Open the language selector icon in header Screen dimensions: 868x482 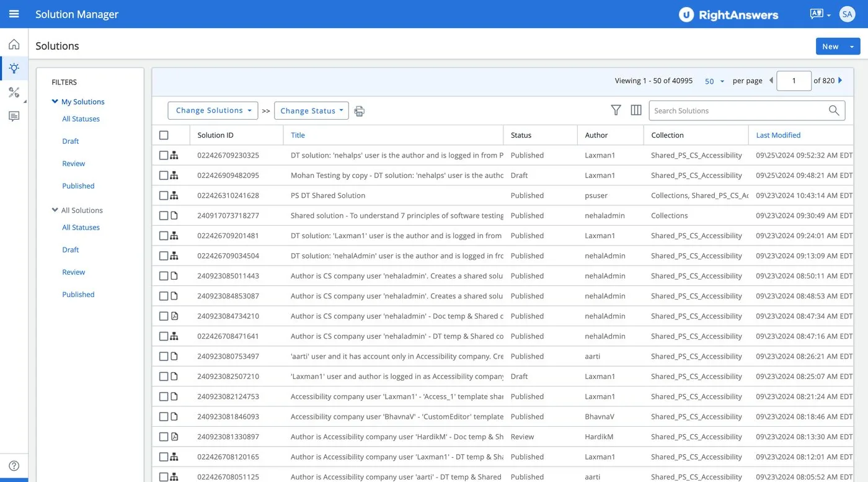[x=820, y=14]
